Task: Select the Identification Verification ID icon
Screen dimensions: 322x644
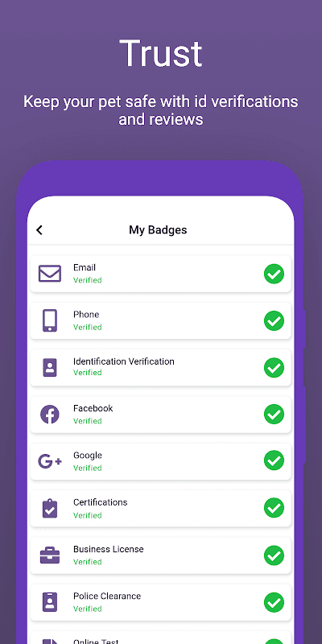Action: (x=50, y=367)
